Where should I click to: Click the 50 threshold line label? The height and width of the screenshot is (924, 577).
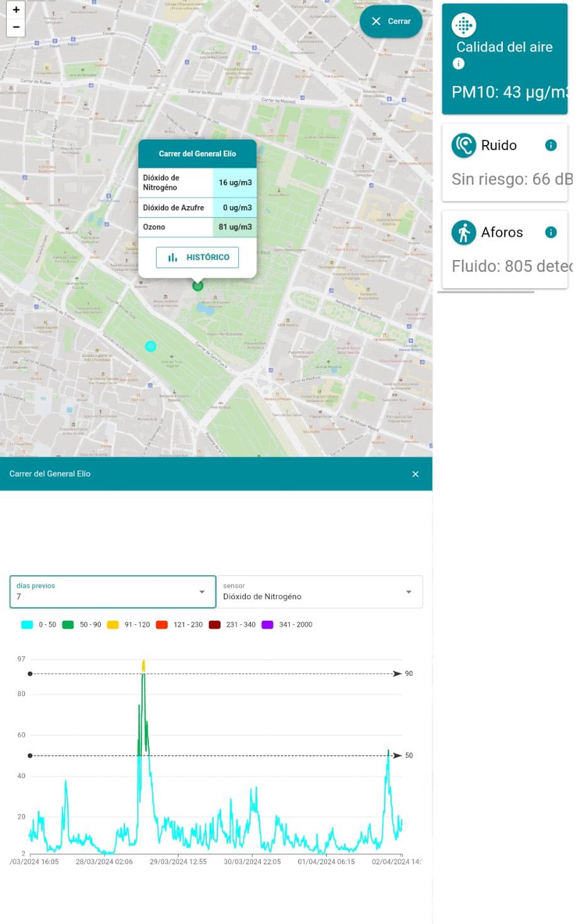point(409,756)
